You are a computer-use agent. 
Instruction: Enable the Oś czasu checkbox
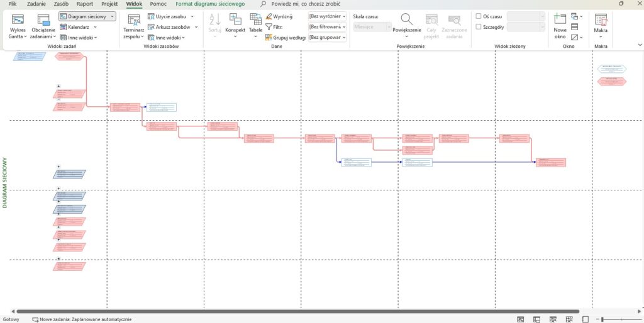point(479,16)
